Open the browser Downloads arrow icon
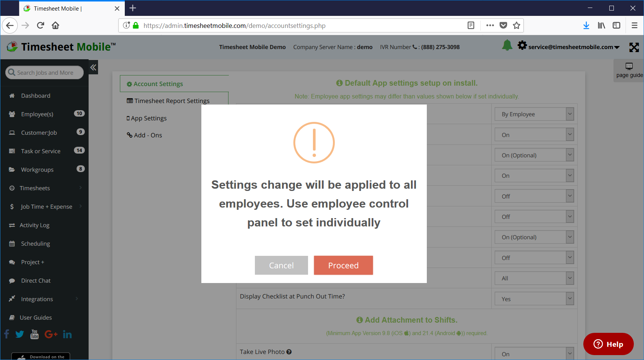 (586, 25)
